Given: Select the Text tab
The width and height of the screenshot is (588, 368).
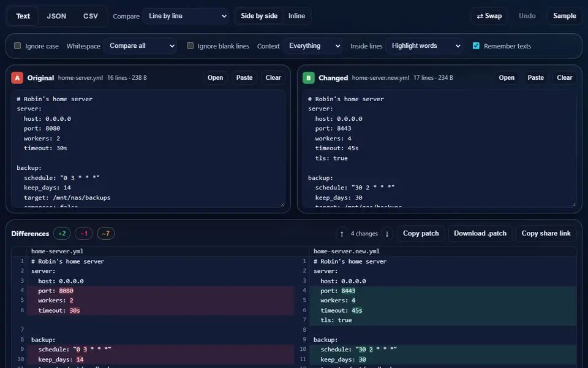Looking at the screenshot, I should [23, 16].
